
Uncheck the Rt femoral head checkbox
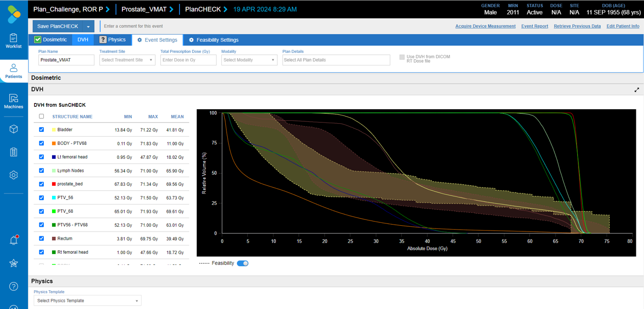coord(41,252)
